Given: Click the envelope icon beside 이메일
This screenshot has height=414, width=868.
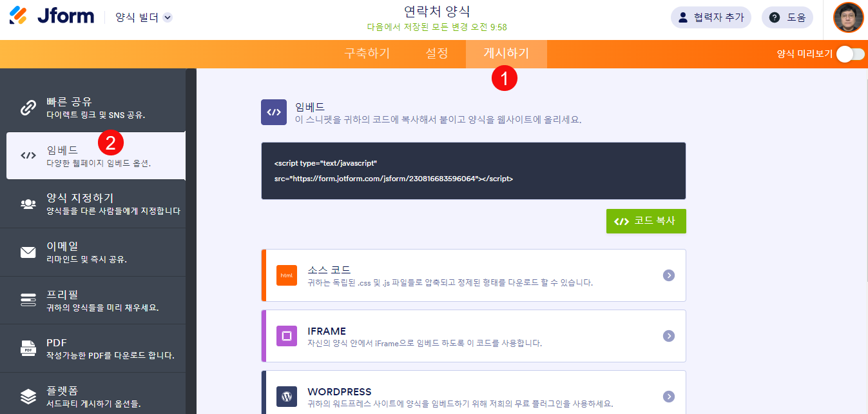Looking at the screenshot, I should click(x=28, y=252).
